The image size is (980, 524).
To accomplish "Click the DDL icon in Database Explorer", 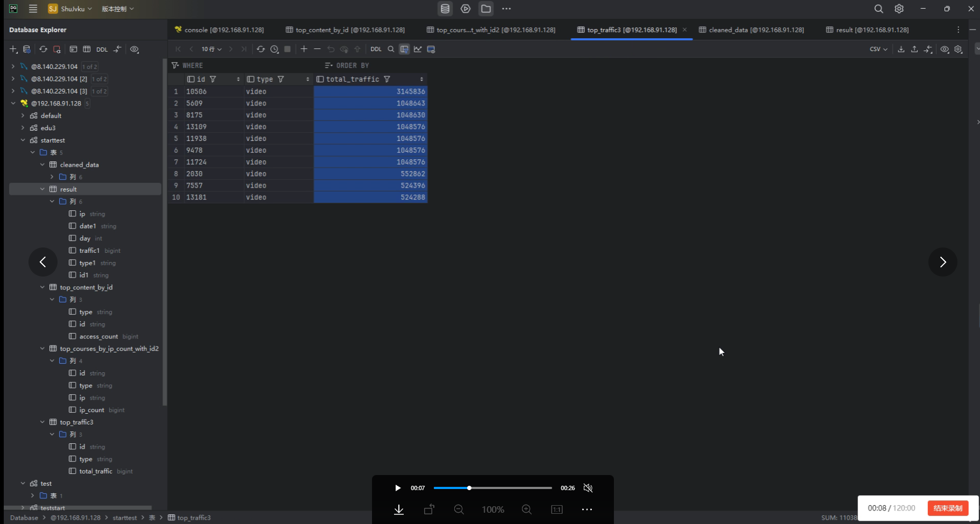I will coord(102,49).
